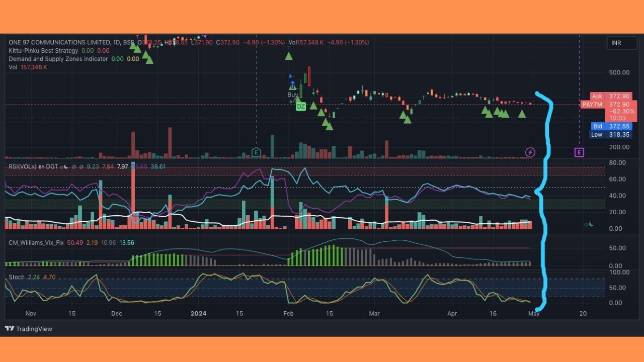Click the Stoch value 2.24
The image size is (644, 362).
[x=34, y=277]
